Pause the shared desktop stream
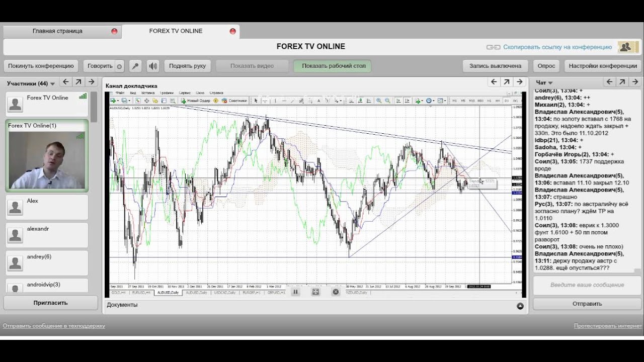The image size is (644, 362). click(x=295, y=292)
